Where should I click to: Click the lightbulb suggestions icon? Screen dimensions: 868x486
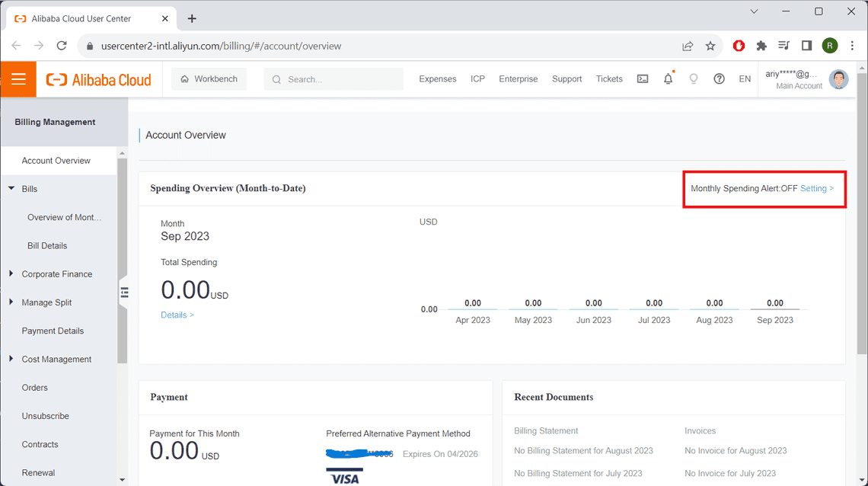(694, 78)
